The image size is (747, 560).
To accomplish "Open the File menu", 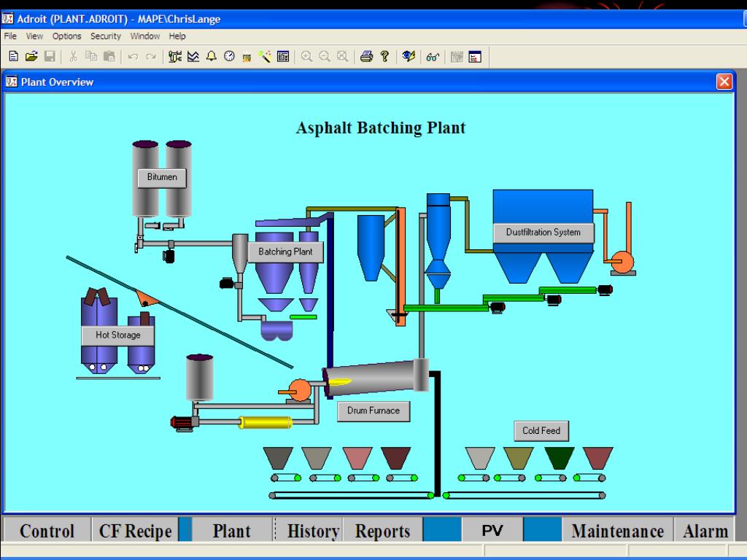I will coord(9,36).
